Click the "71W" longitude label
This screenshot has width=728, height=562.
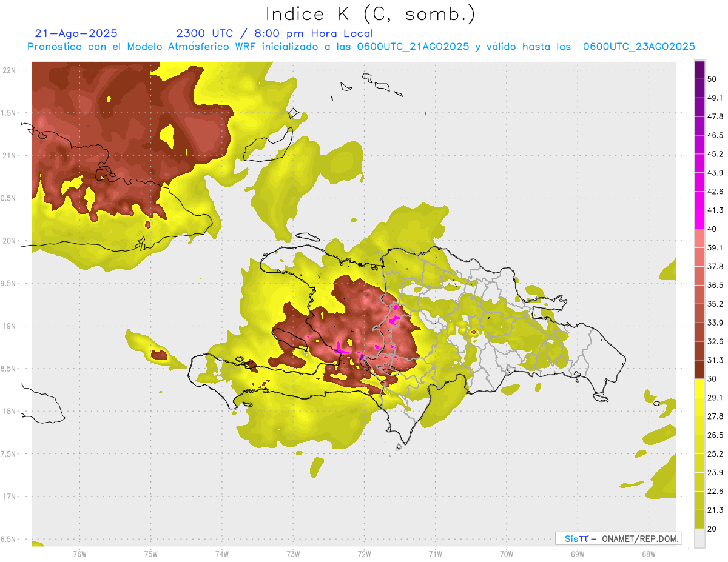tap(435, 554)
